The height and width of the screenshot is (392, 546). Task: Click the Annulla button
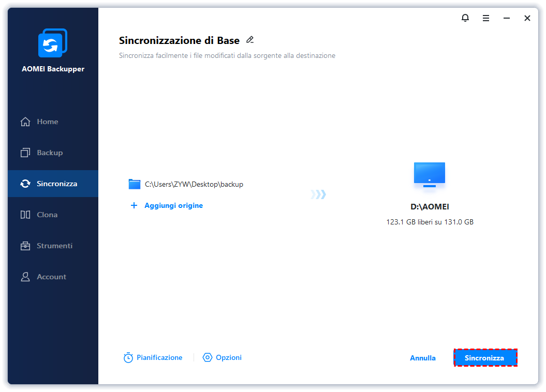[422, 358]
